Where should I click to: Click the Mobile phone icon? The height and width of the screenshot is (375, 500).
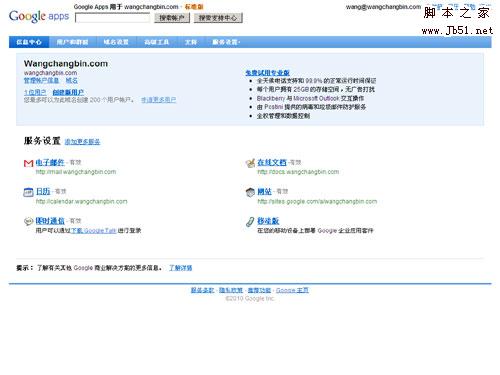[250, 221]
